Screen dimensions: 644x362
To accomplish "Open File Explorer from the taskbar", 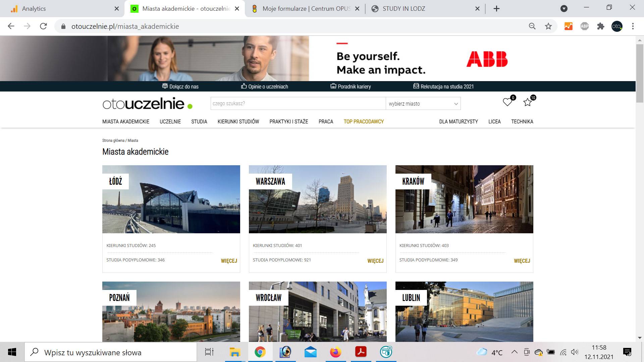I will (x=235, y=352).
